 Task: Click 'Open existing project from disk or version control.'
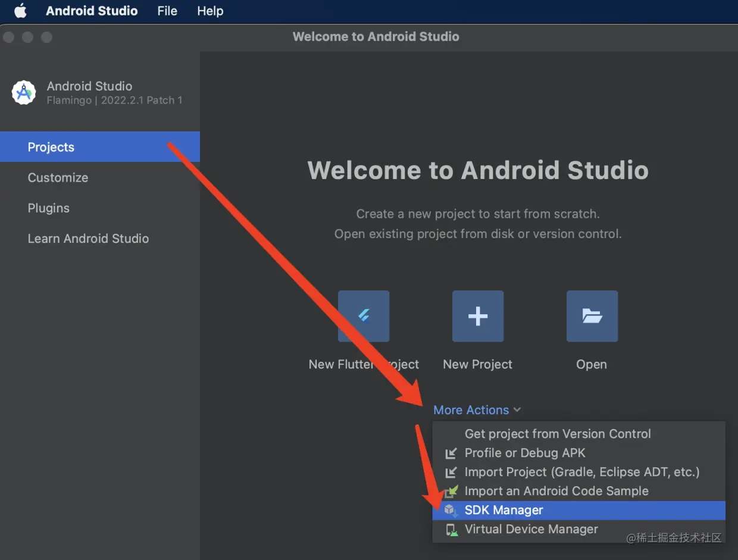[x=478, y=234]
